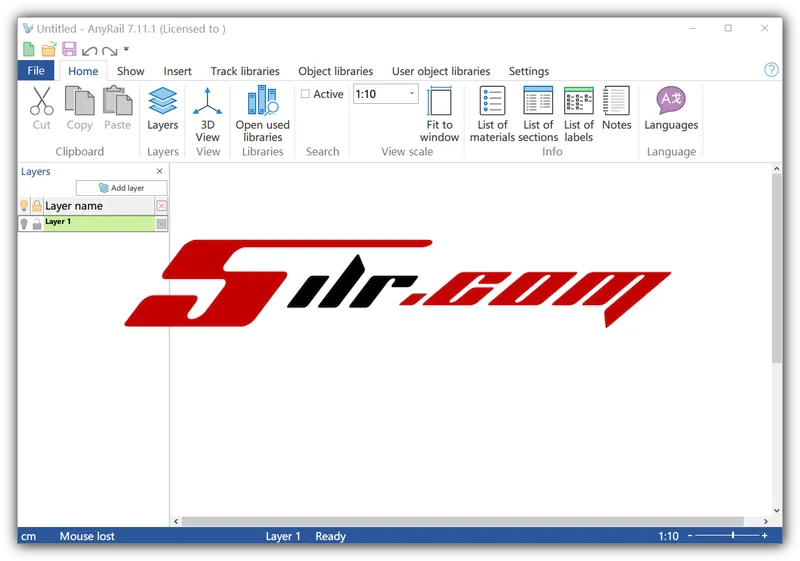Zoom out using the minus button
Screen dimensions: 800x561
pyautogui.click(x=690, y=536)
